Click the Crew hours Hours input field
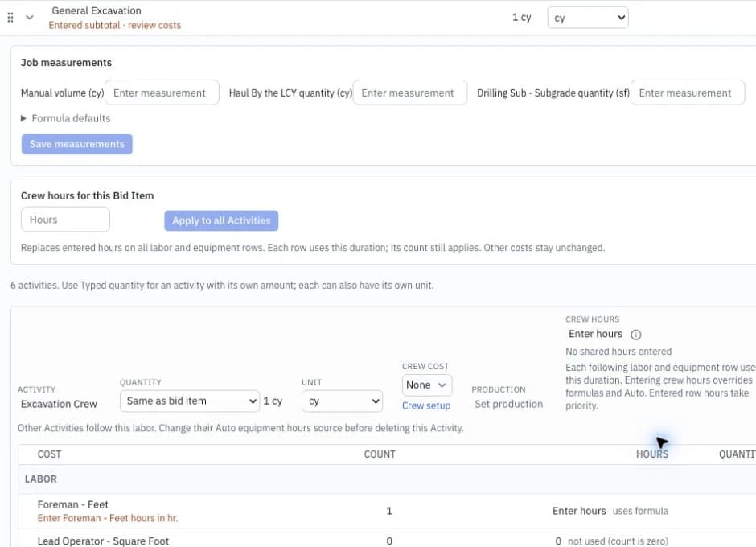The width and height of the screenshot is (756, 547). click(66, 220)
